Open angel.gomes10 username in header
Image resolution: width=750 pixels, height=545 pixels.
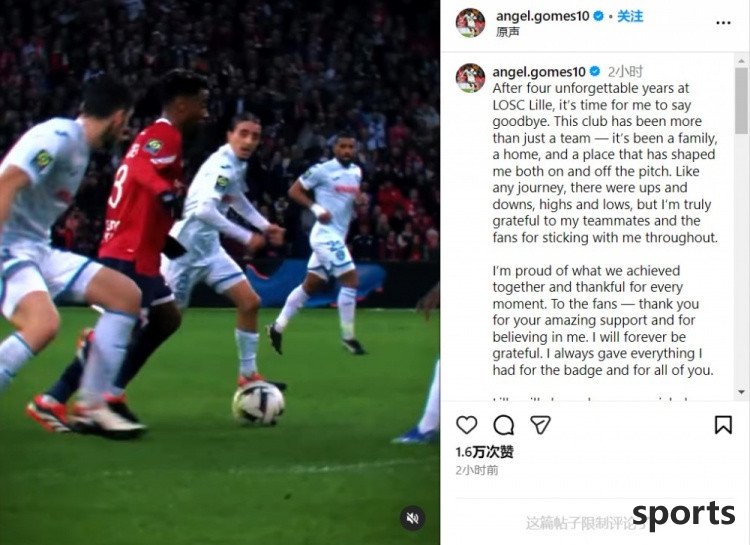click(x=542, y=16)
